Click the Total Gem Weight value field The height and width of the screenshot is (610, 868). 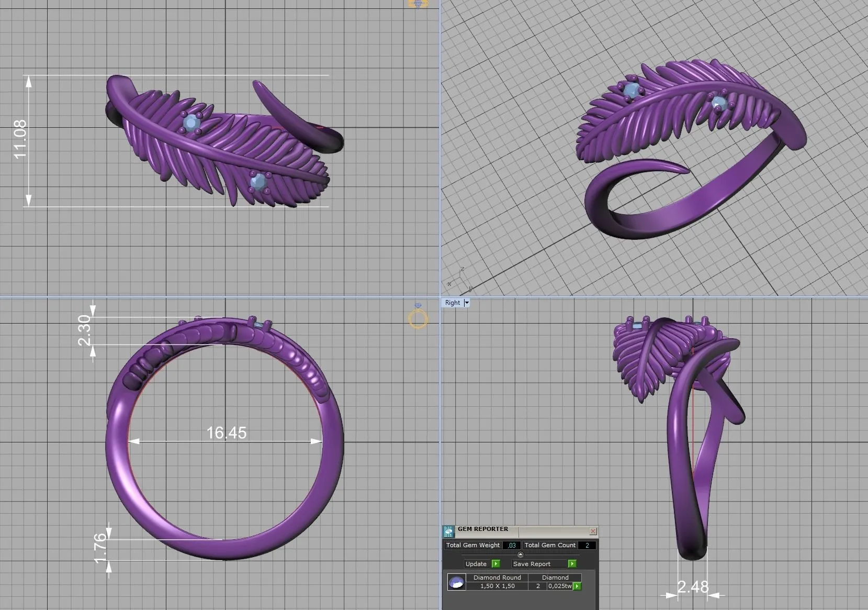pyautogui.click(x=511, y=545)
